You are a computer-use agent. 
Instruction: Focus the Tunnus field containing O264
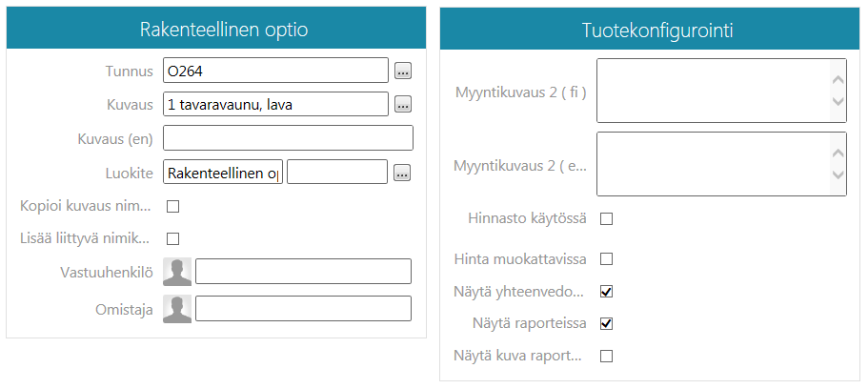pyautogui.click(x=275, y=71)
